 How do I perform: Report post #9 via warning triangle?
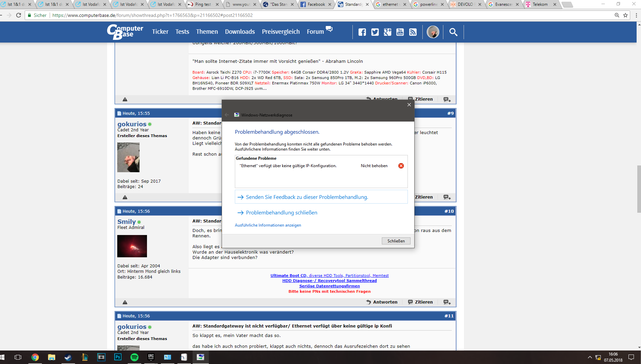(125, 197)
